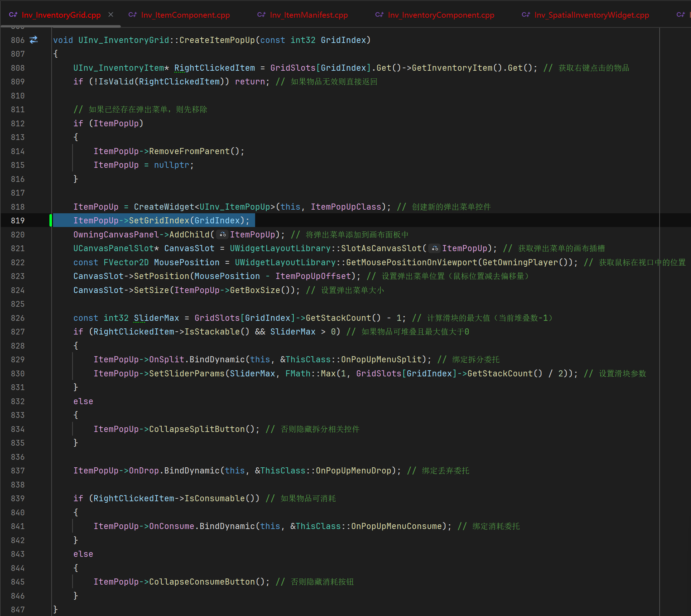691x616 pixels.
Task: Click OwningCanvasPanel on line 820
Action: click(x=116, y=235)
